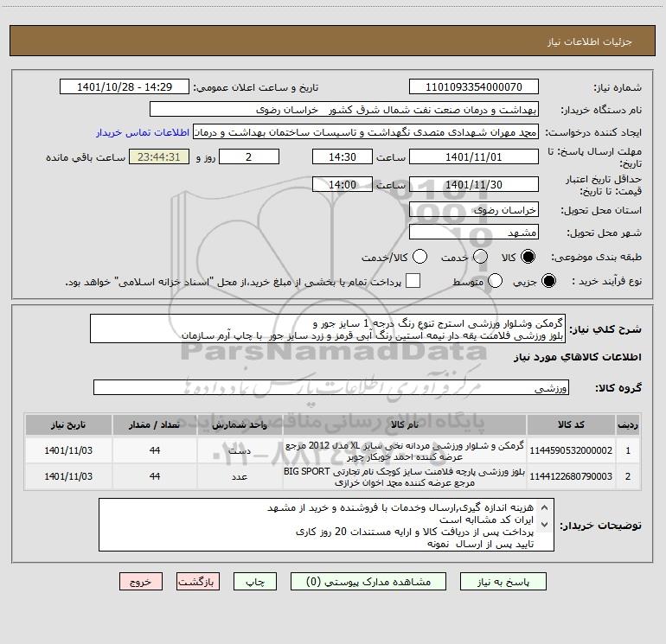This screenshot has height=644, width=666.
Task: Click the نام کالا column header
Action: pos(405,424)
